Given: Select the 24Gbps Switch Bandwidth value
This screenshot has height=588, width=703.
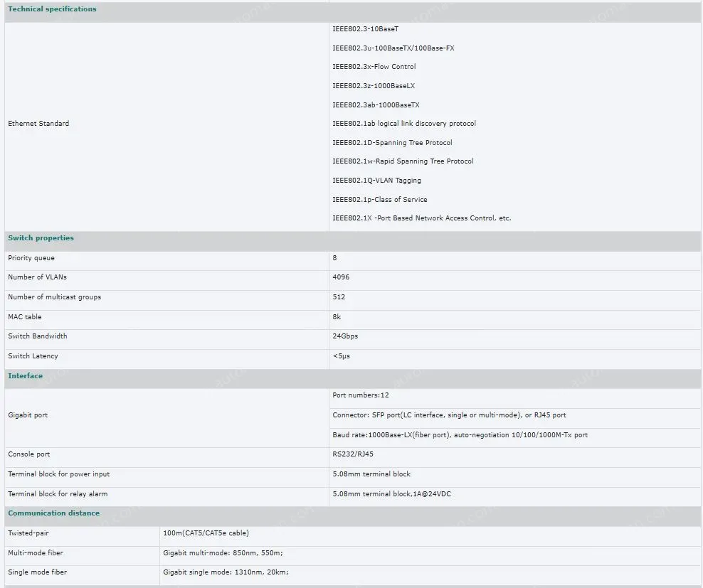Looking at the screenshot, I should coord(346,336).
